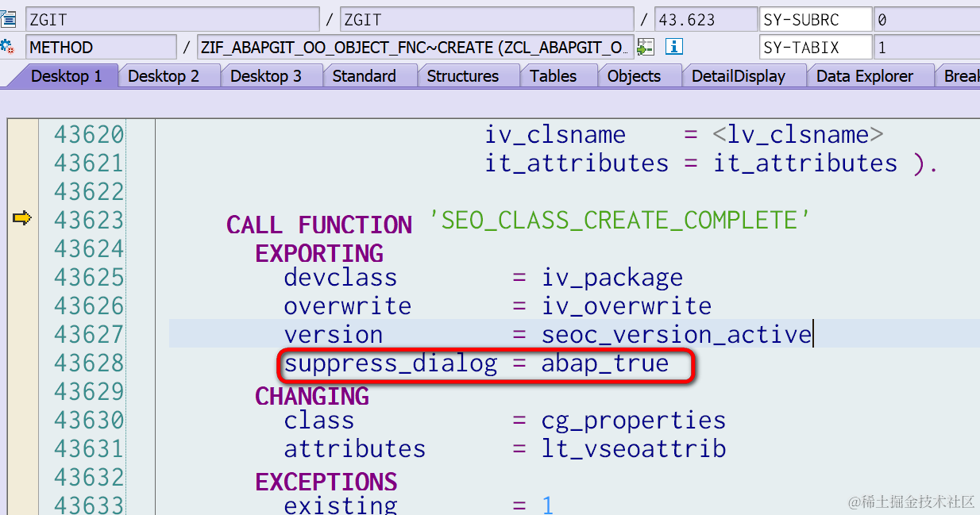Screen dimensions: 980x515
Task: Click the line number field 43.623
Action: (706, 20)
